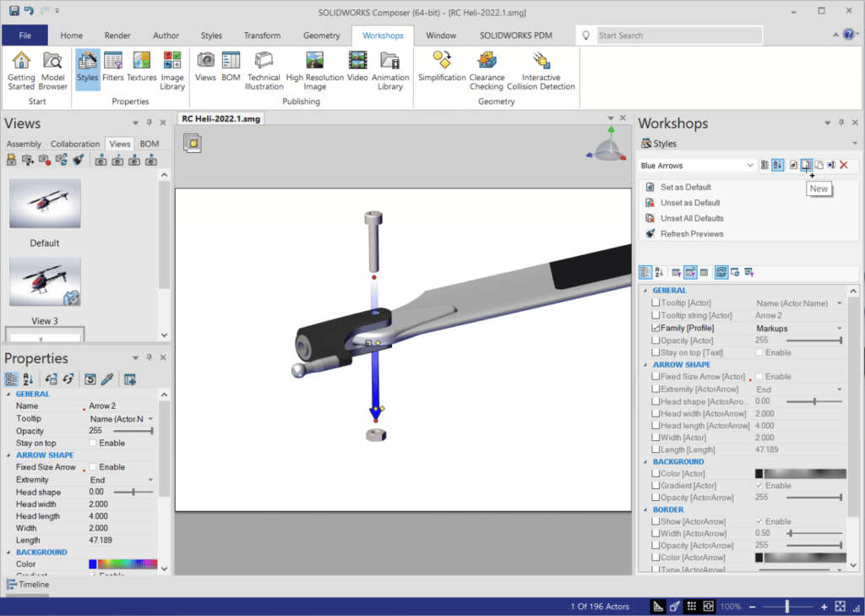Open the Textures workshop
865x616 pixels.
[x=141, y=71]
